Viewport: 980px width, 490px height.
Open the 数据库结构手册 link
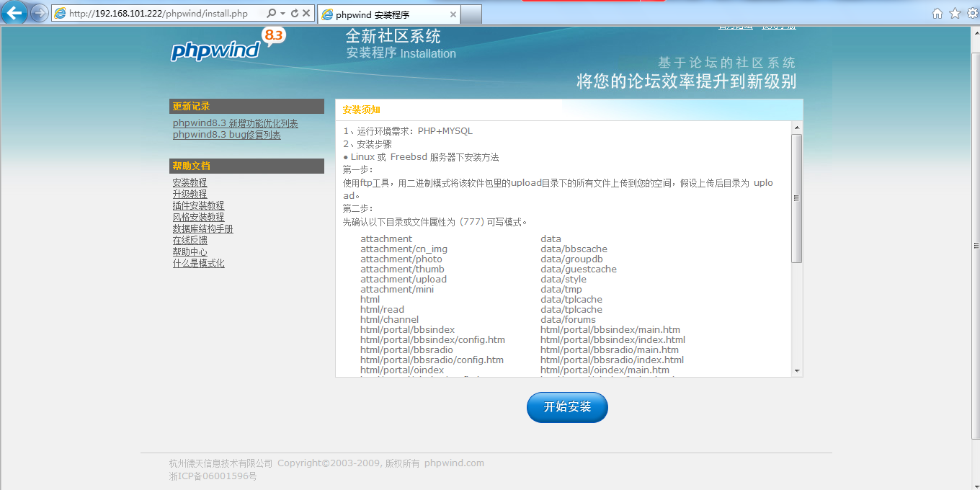click(x=202, y=228)
